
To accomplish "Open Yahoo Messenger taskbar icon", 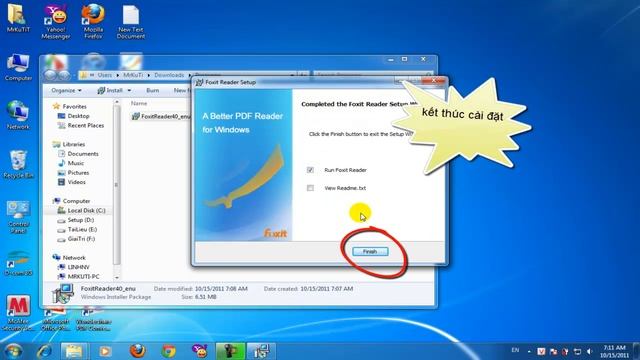I will pyautogui.click(x=200, y=351).
